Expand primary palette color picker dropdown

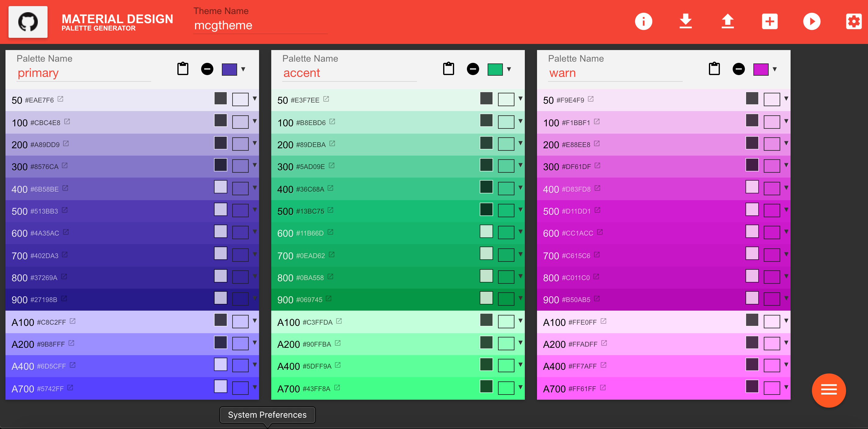tap(243, 69)
